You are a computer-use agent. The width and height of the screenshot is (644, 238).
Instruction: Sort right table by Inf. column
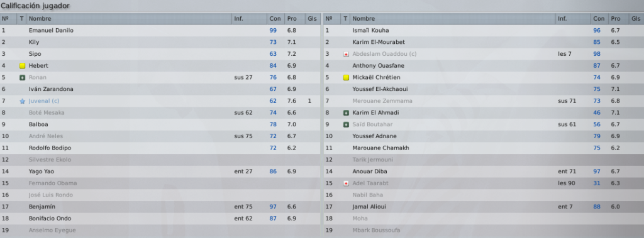(573, 18)
